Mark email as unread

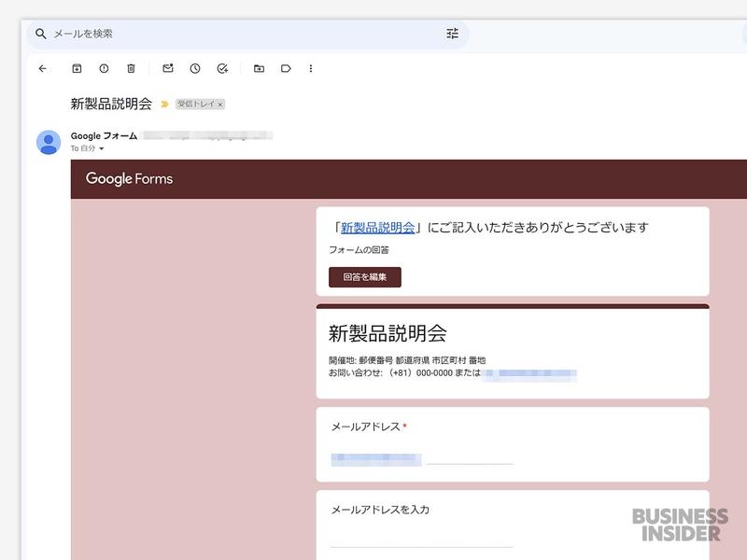(168, 68)
